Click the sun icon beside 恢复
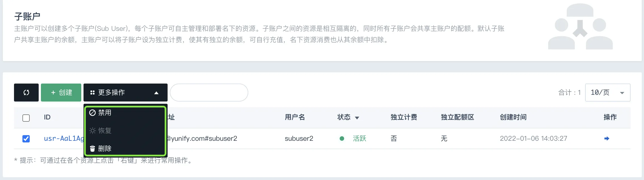Image resolution: width=644 pixels, height=180 pixels. [92, 131]
